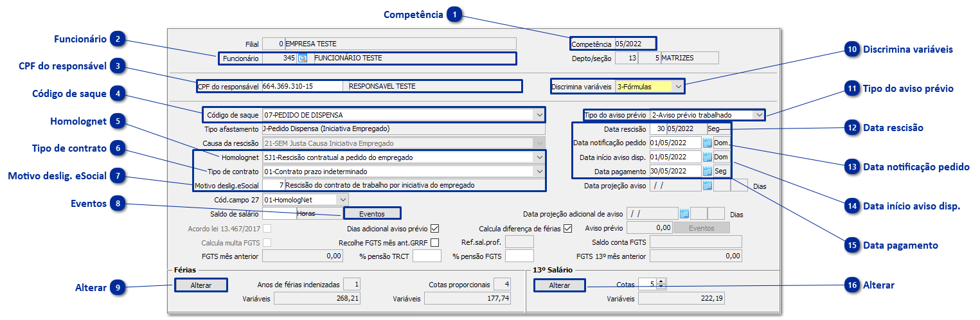
Task: Open the Discrimina variáveis dropdown
Action: pyautogui.click(x=679, y=85)
